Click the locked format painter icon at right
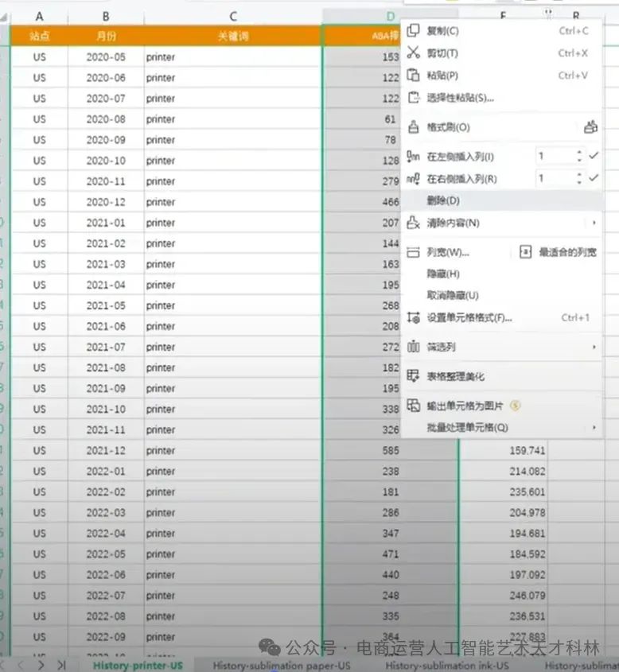 [x=590, y=127]
